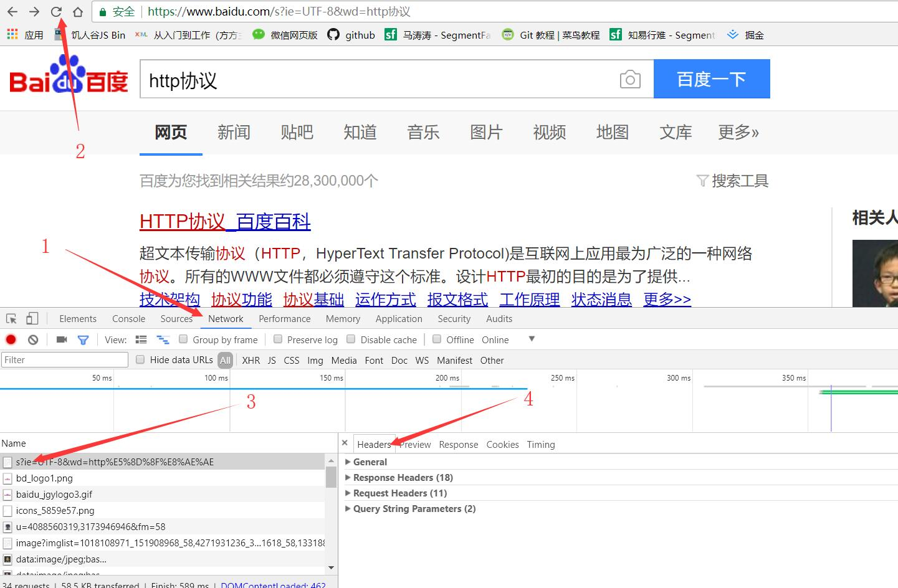
Task: Reload the page with the refresh icon
Action: coord(56,12)
